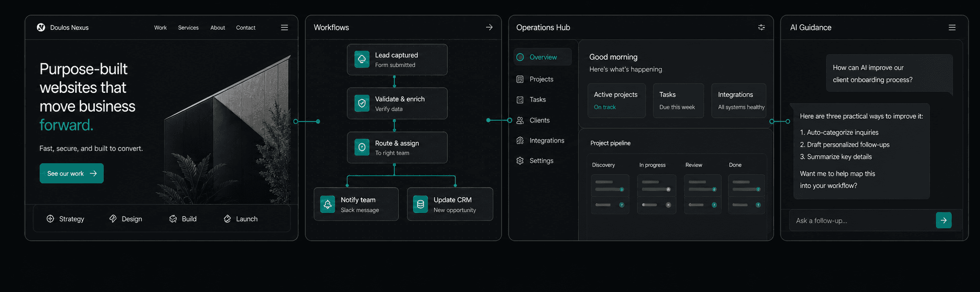
Task: Click '2. Draft personalized follow-ups' text
Action: point(845,145)
